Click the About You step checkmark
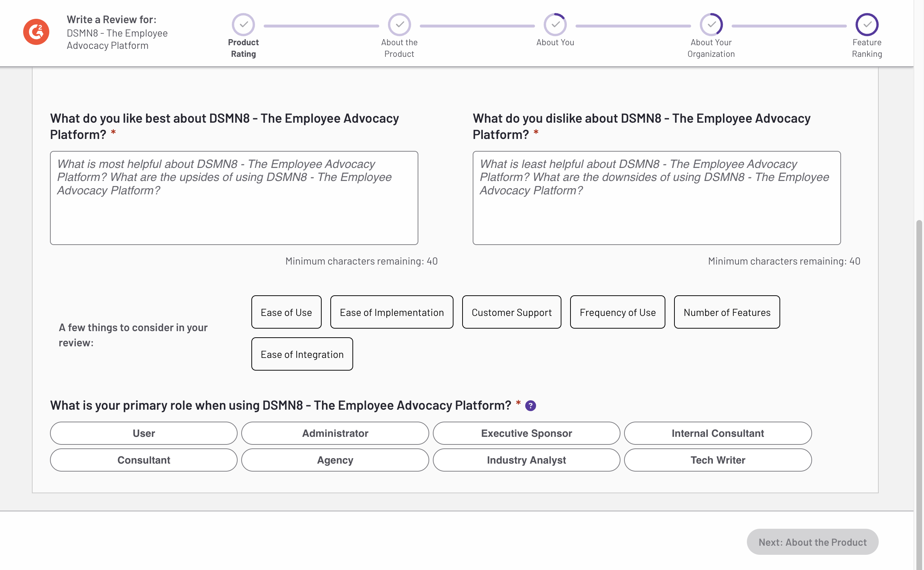Image resolution: width=924 pixels, height=570 pixels. point(555,25)
